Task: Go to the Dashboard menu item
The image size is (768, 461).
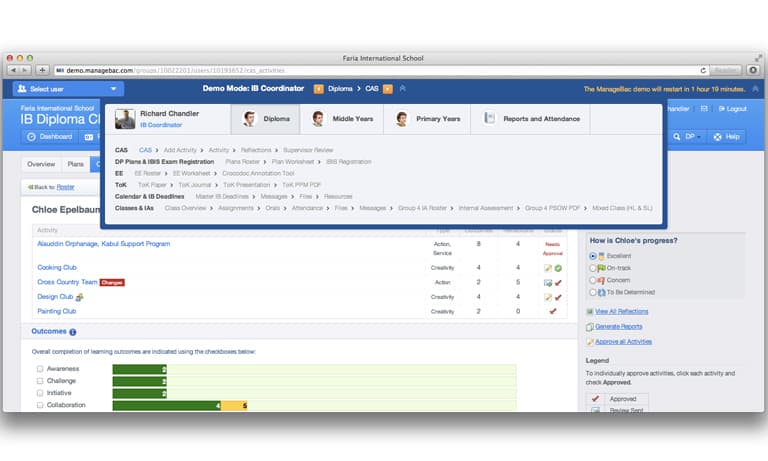Action: pyautogui.click(x=50, y=137)
